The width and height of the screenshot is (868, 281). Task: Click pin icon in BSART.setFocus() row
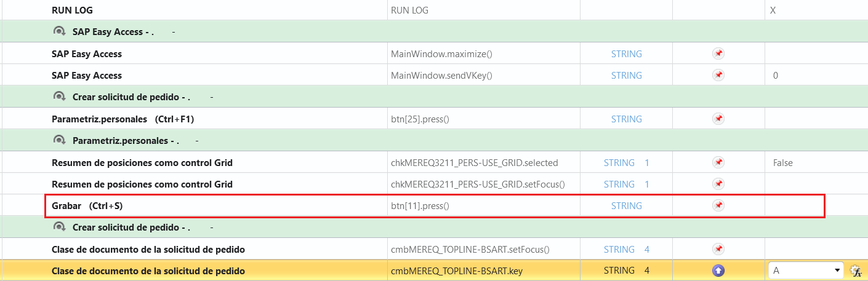[x=718, y=249]
